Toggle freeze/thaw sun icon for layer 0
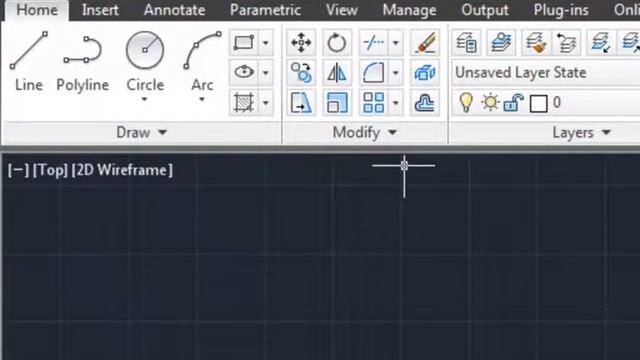The height and width of the screenshot is (360, 640). pos(490,102)
